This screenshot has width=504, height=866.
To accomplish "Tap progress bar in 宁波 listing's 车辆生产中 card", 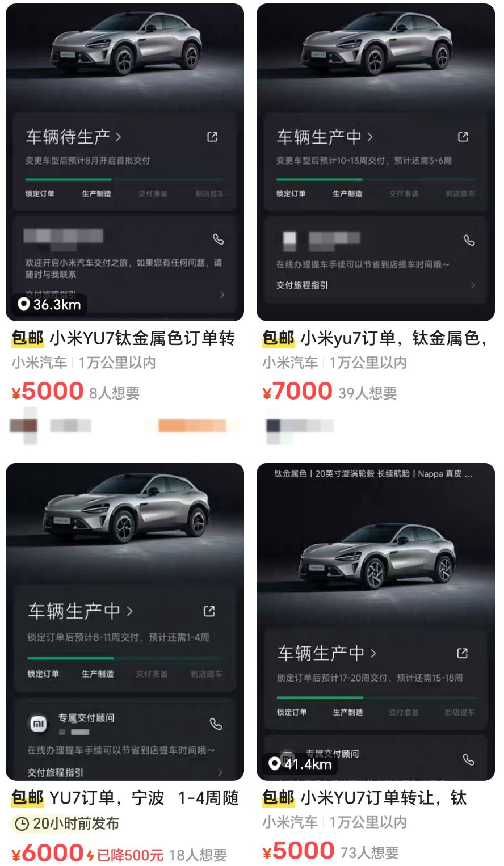I will coord(125,658).
